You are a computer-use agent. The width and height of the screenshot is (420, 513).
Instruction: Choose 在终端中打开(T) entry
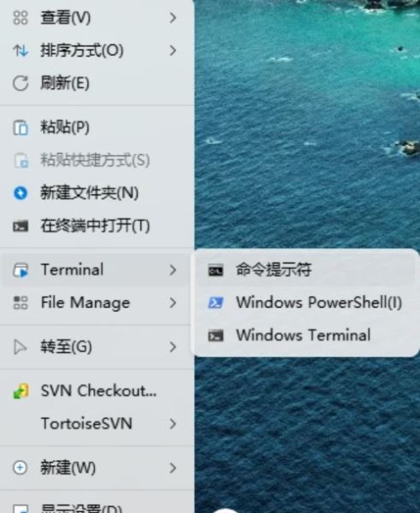96,226
